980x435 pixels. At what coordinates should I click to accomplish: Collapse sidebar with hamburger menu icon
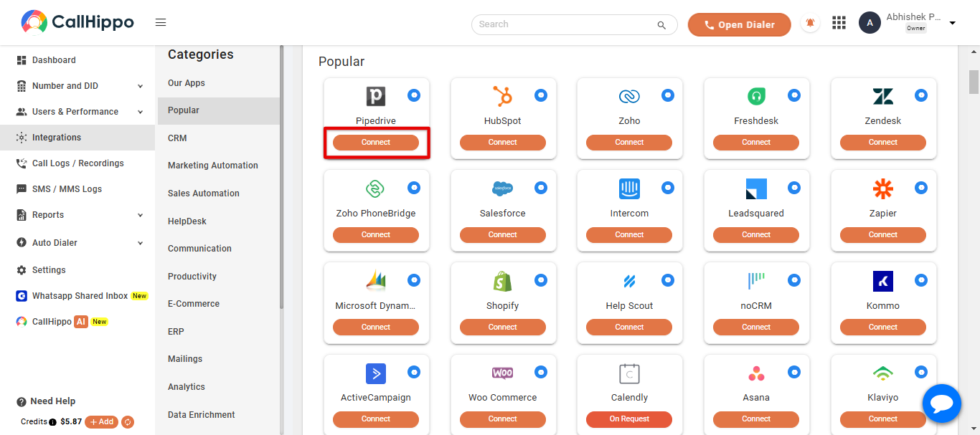point(161,23)
